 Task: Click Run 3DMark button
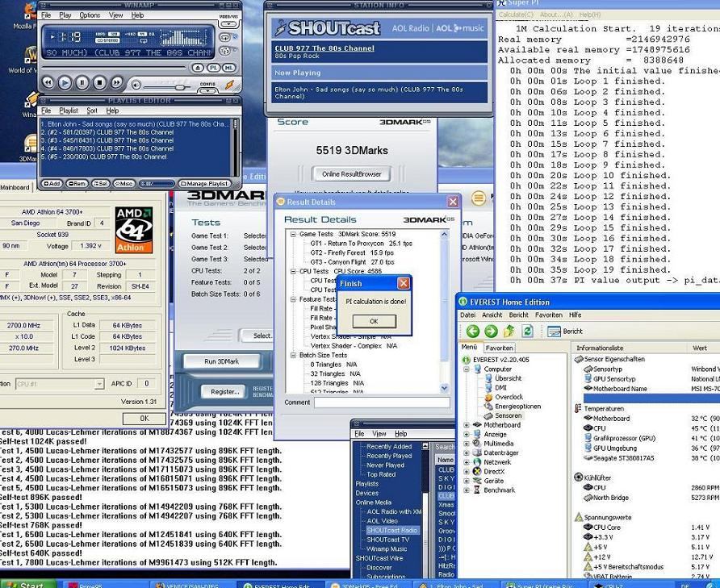221,361
